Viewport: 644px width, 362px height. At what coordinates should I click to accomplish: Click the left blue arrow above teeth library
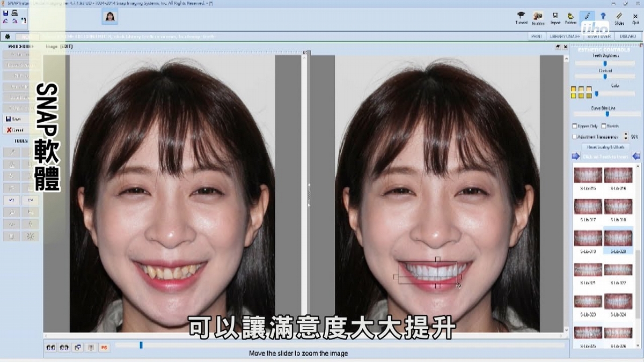click(575, 156)
